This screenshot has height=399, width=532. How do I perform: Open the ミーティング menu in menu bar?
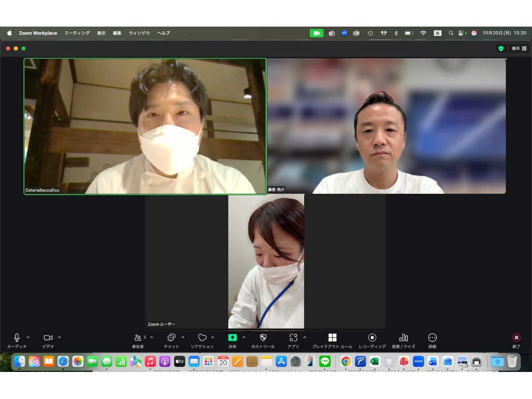coord(77,33)
